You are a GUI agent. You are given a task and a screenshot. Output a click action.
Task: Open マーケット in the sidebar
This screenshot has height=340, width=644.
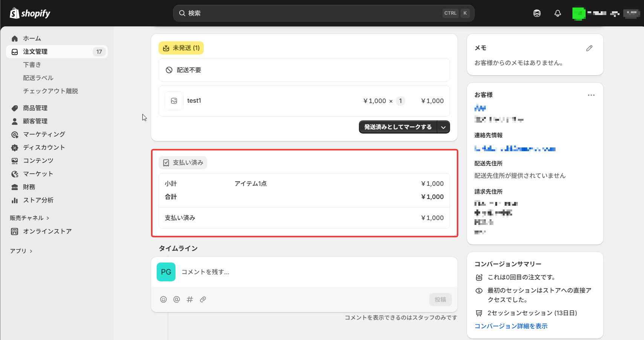[38, 174]
